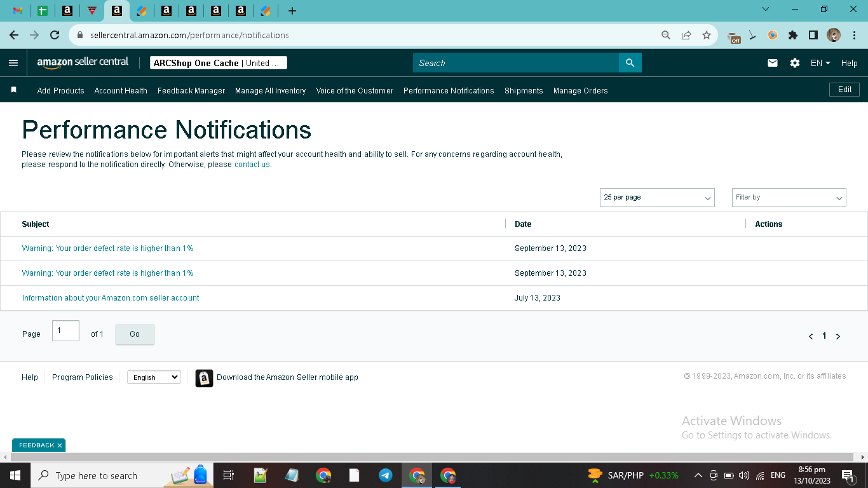868x488 pixels.
Task: Open Information about your Amazon.com seller account
Action: [111, 298]
